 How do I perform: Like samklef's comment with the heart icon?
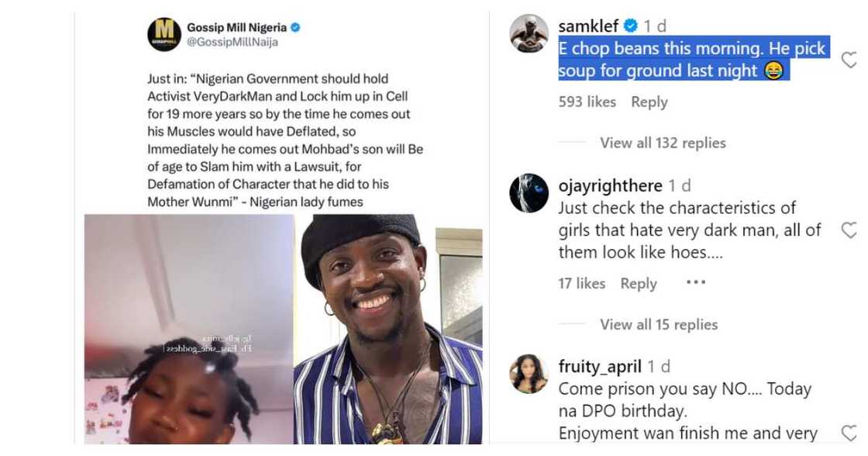(849, 60)
